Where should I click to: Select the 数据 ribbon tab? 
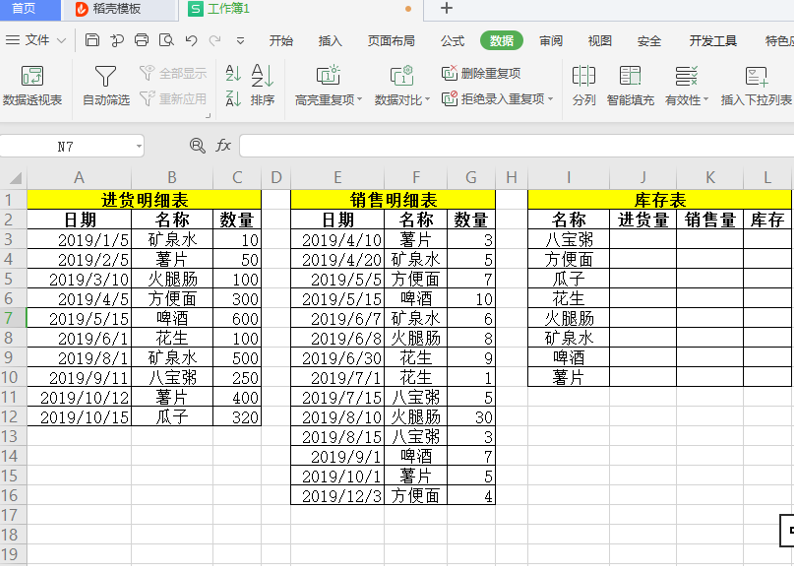tap(501, 41)
